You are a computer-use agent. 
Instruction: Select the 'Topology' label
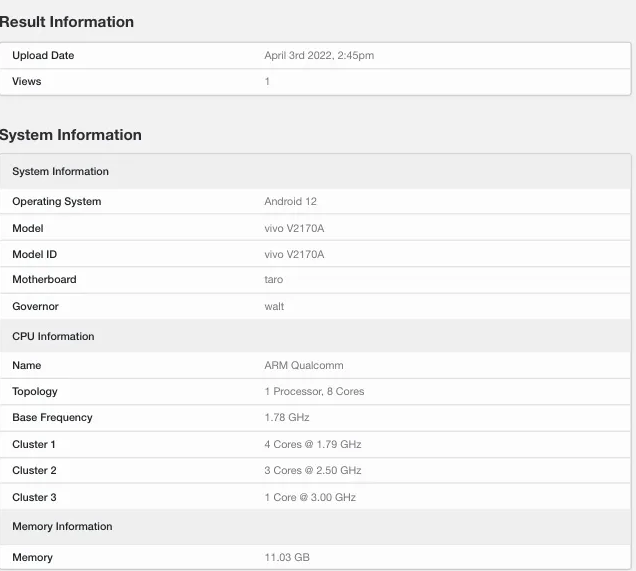point(35,392)
